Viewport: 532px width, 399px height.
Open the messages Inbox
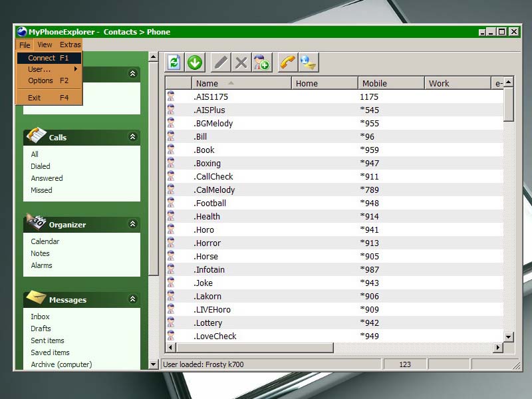(40, 317)
